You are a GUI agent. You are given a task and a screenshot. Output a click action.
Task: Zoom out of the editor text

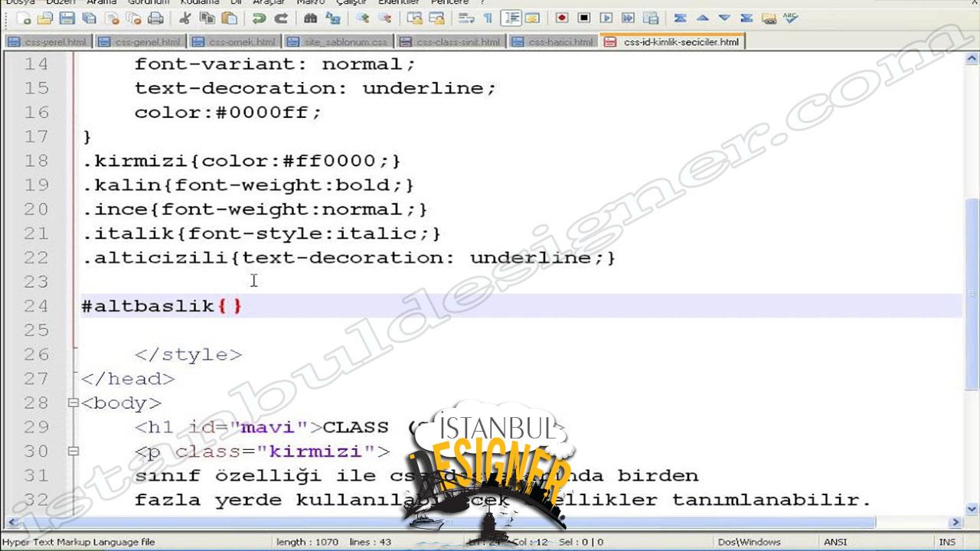tap(384, 18)
